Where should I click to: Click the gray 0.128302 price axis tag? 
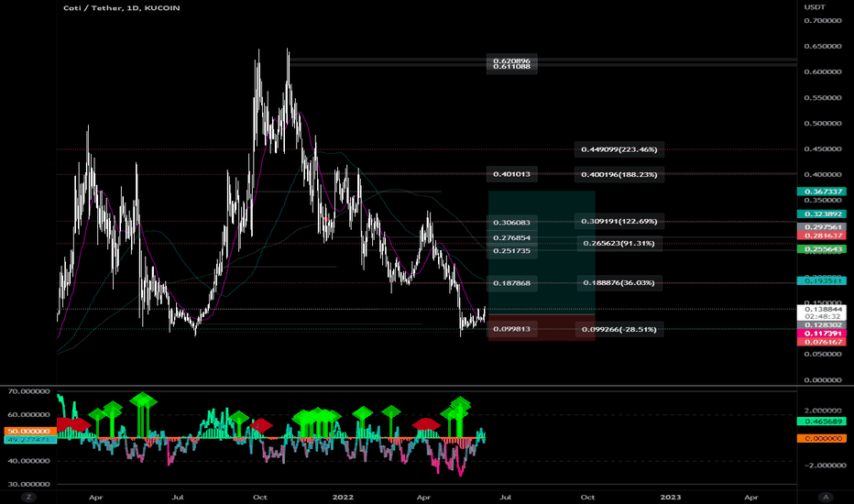(x=823, y=324)
